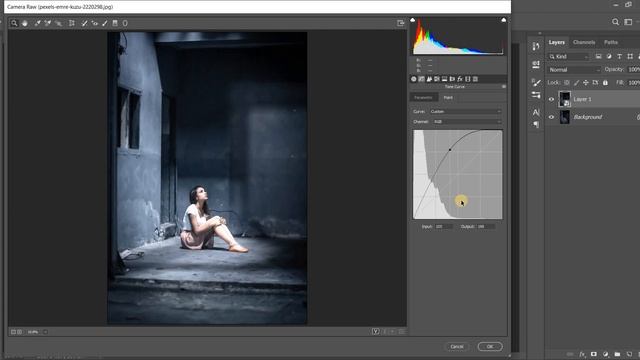Select the Hand tool in Camera Raw
640x360 pixels.
pyautogui.click(x=25, y=23)
